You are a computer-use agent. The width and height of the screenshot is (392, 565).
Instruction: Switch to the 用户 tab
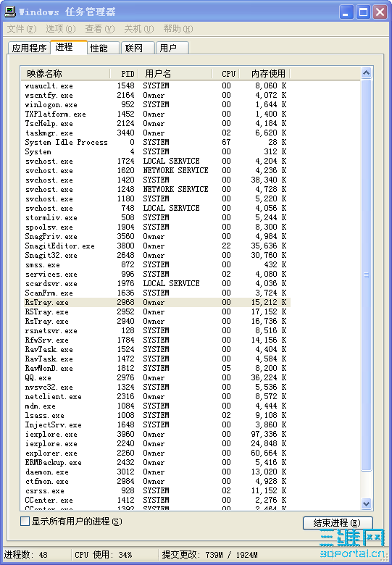click(x=172, y=49)
